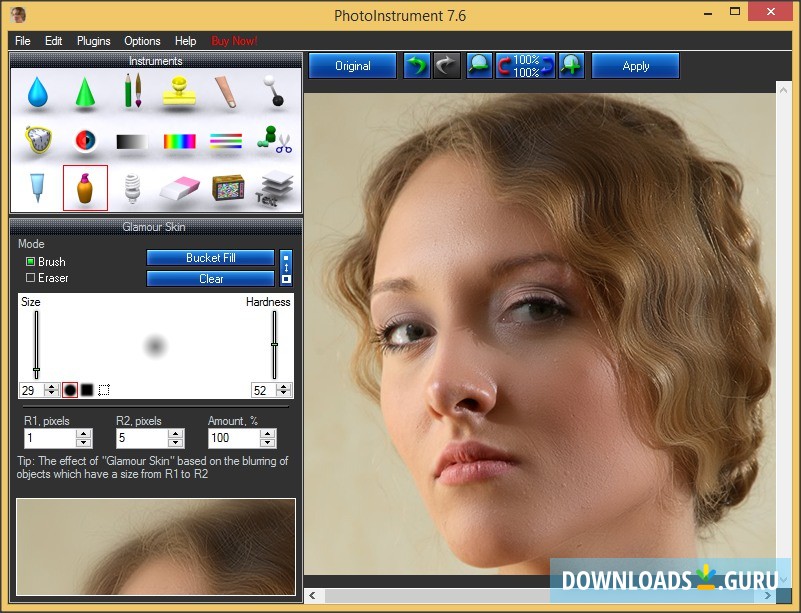Select the Blur water drop tool
Image resolution: width=801 pixels, height=613 pixels.
click(37, 92)
